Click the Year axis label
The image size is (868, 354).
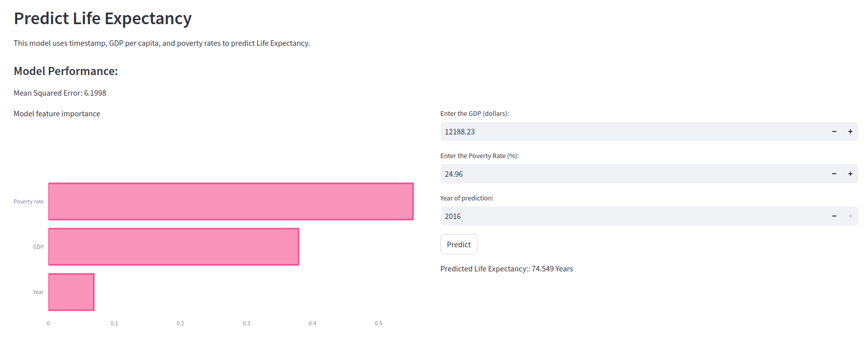pos(38,292)
